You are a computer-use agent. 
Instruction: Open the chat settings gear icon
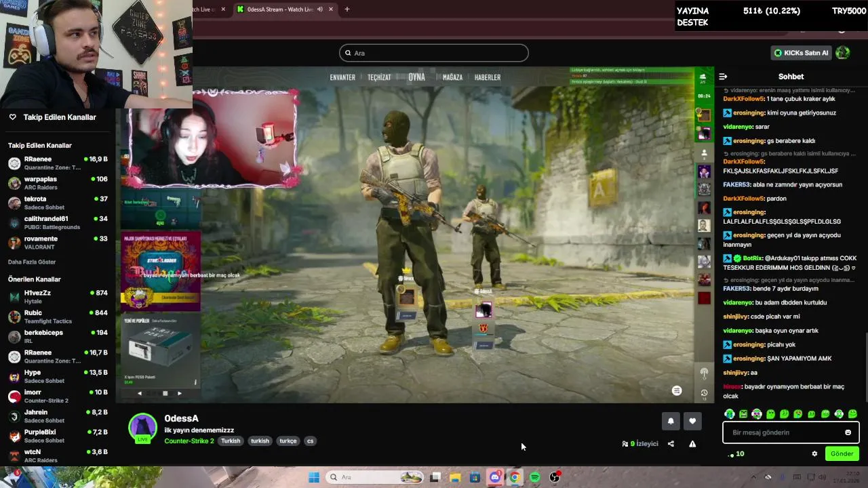click(x=814, y=454)
